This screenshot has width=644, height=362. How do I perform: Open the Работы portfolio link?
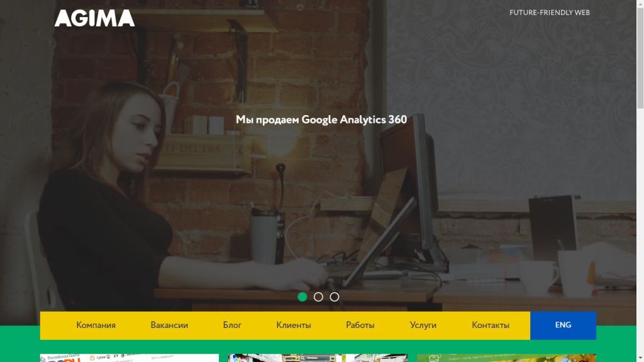tap(360, 325)
